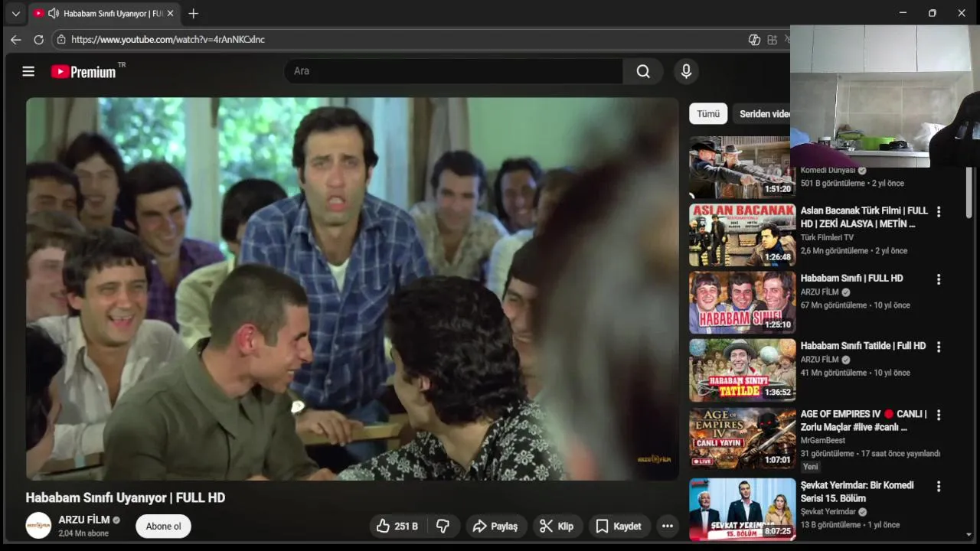The image size is (980, 551).
Task: Subscribe with Abone ol button
Action: (x=163, y=526)
